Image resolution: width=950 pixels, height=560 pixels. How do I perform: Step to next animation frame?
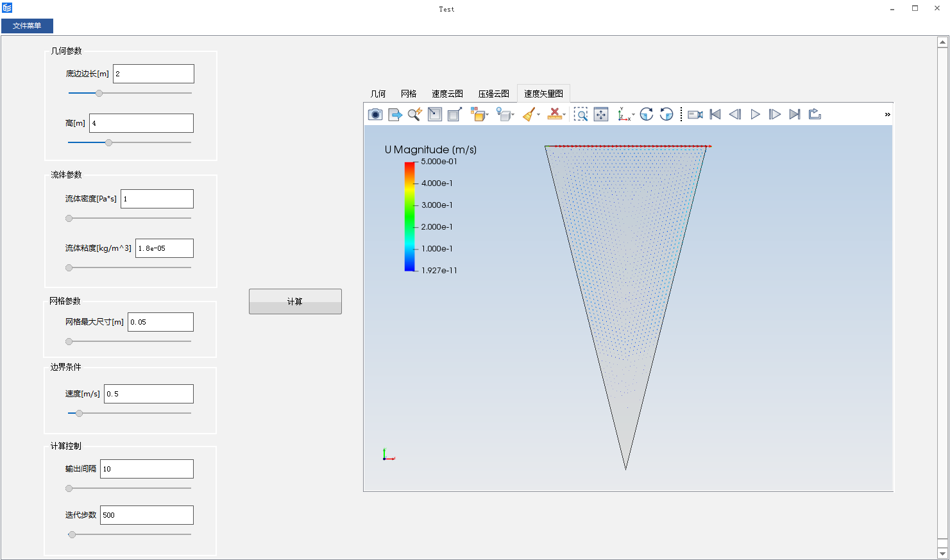coord(775,114)
